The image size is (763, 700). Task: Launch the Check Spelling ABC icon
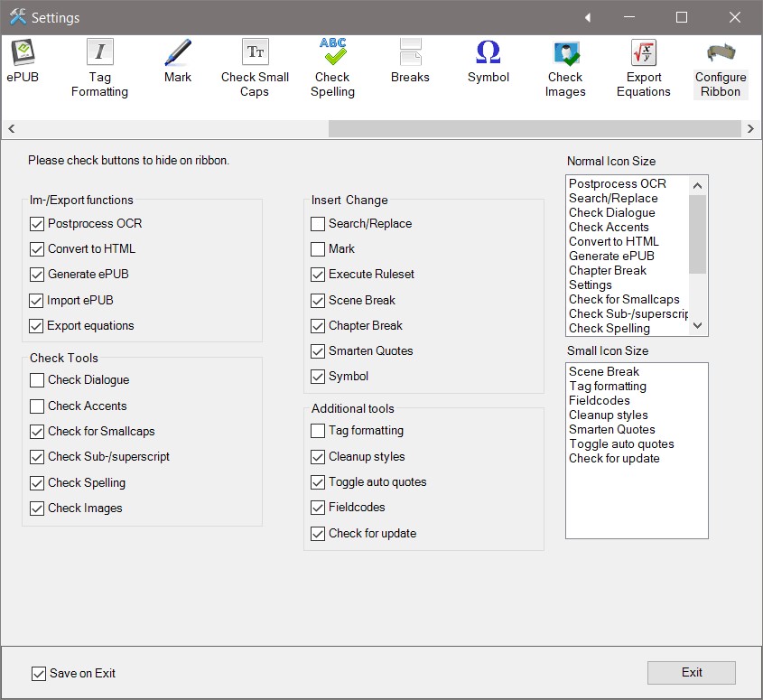[x=333, y=51]
